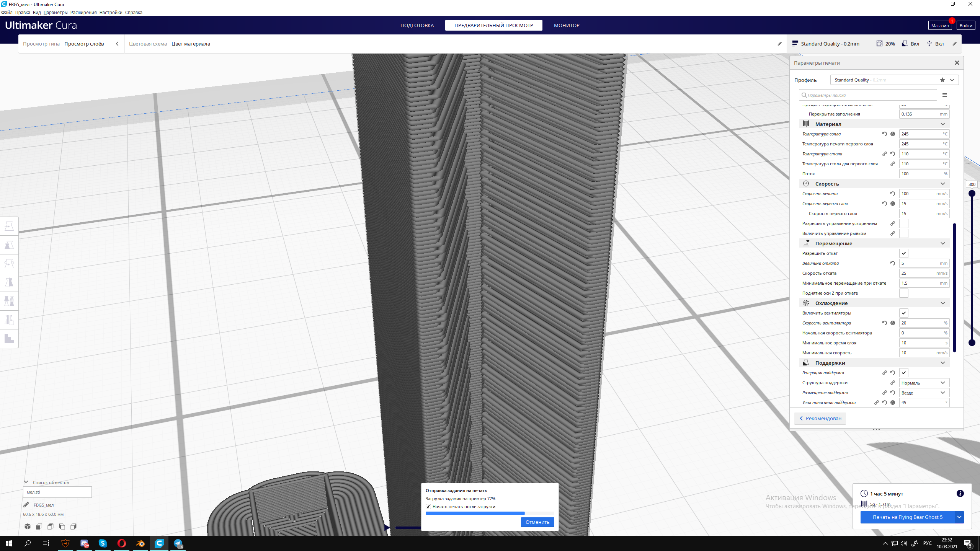Reset Величина отката with revert arrow
Screen dimensions: 980x551
click(x=893, y=263)
